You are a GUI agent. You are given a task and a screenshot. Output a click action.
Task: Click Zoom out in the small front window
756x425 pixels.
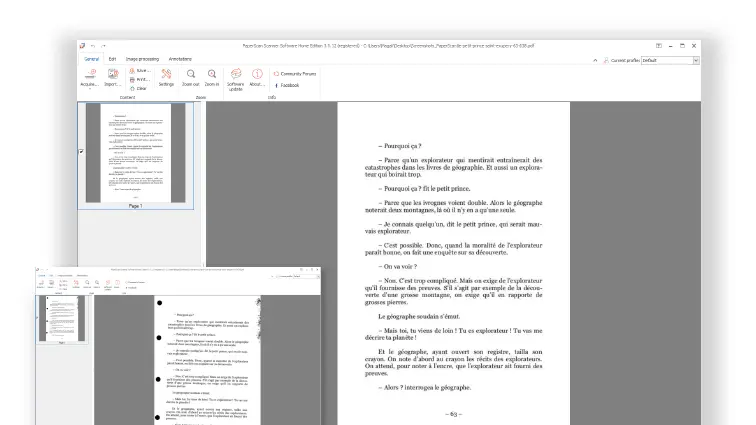87,284
